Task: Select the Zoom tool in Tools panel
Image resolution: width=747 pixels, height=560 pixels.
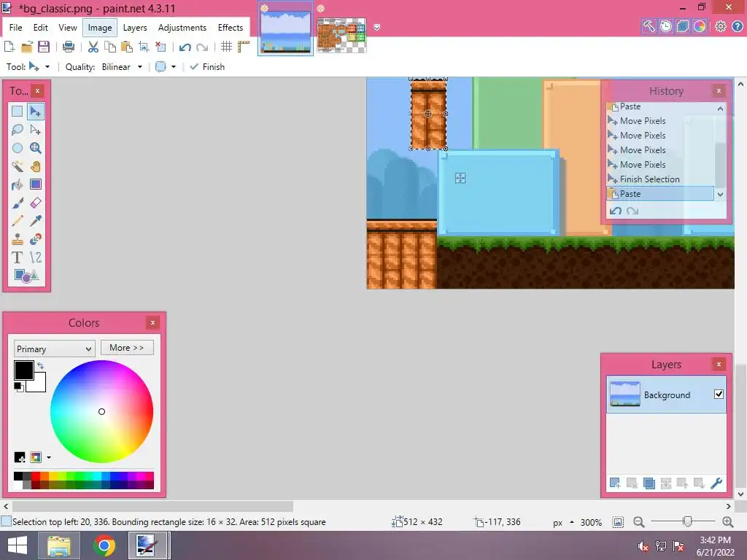Action: (x=35, y=148)
